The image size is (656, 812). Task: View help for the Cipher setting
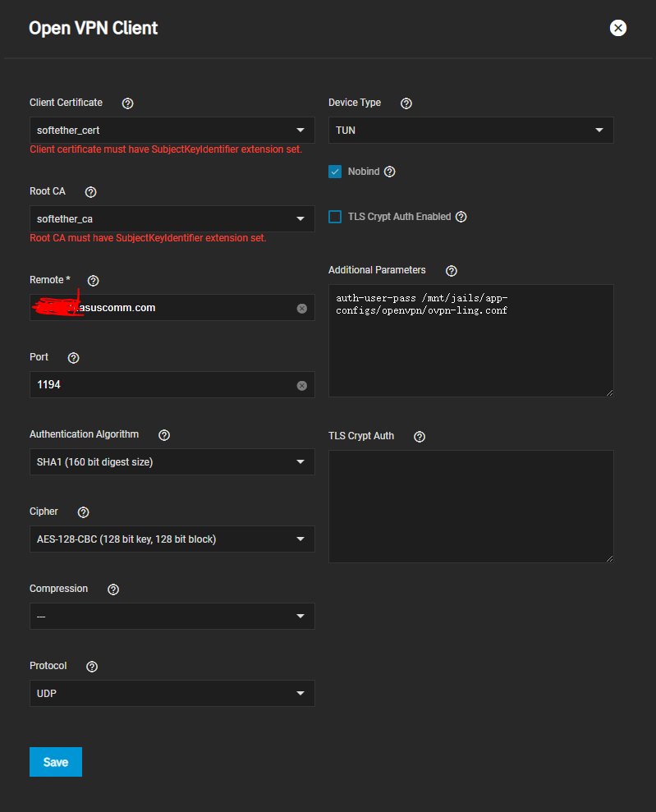83,512
